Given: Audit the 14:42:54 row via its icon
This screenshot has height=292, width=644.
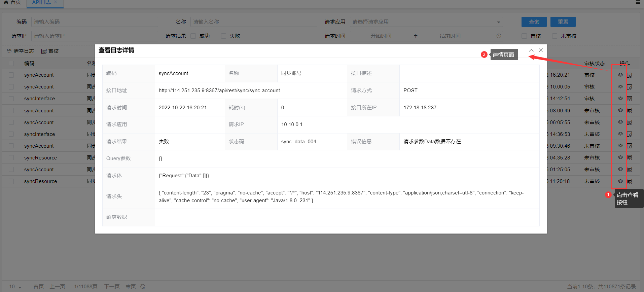Looking at the screenshot, I should pos(630,99).
